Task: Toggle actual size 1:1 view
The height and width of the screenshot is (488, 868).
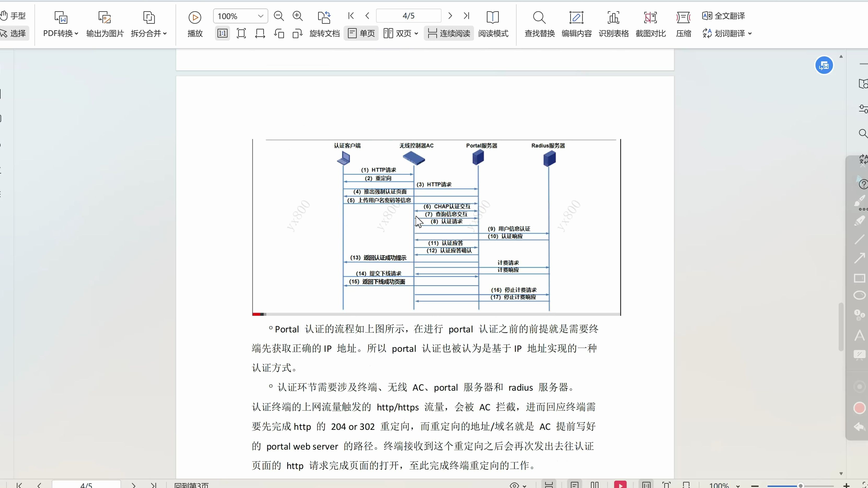Action: [x=222, y=33]
